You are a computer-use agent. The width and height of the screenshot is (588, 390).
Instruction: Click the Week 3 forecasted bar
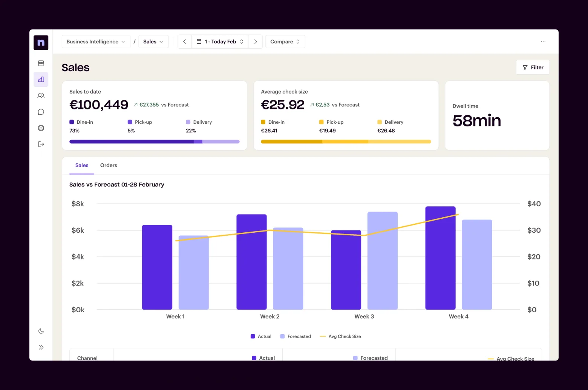point(383,261)
